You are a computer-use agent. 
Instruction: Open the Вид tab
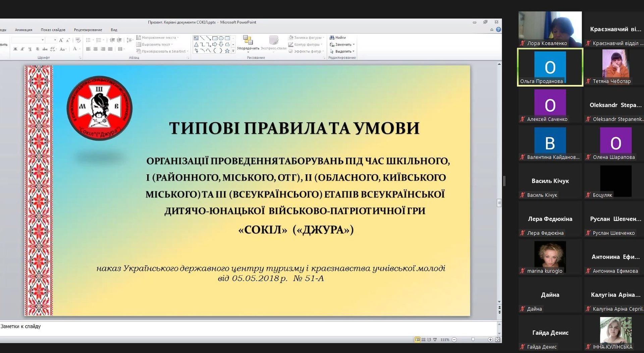point(114,30)
